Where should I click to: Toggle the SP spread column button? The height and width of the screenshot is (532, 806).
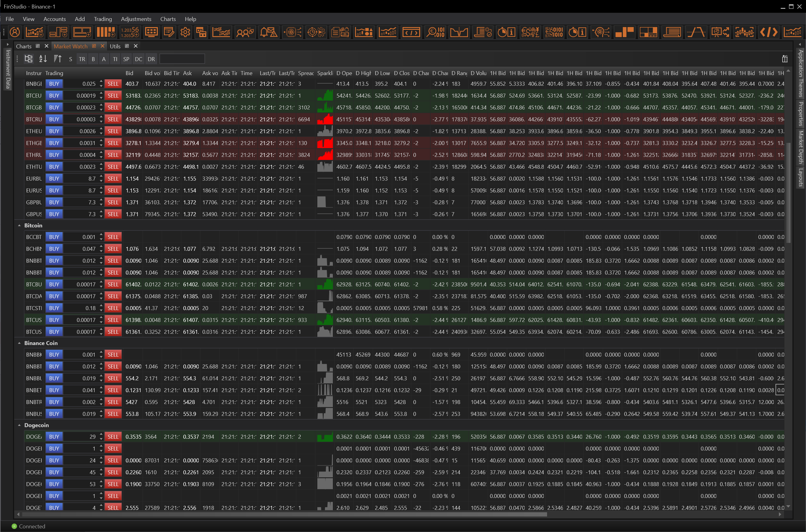126,59
